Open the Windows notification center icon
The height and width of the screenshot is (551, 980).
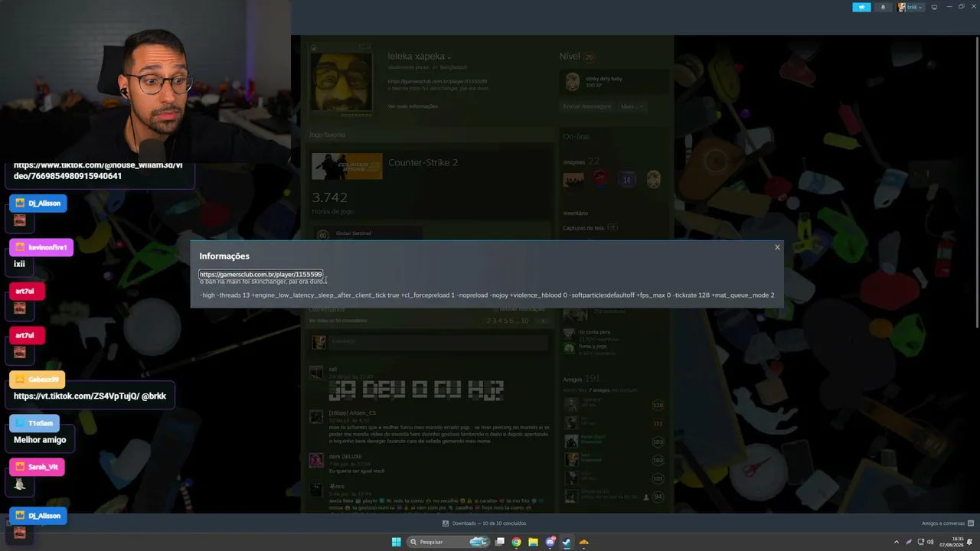tap(972, 542)
